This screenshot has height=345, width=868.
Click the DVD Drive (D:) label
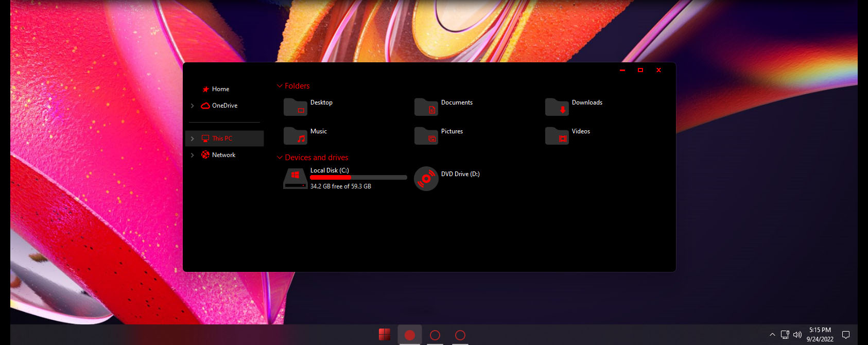click(x=460, y=174)
